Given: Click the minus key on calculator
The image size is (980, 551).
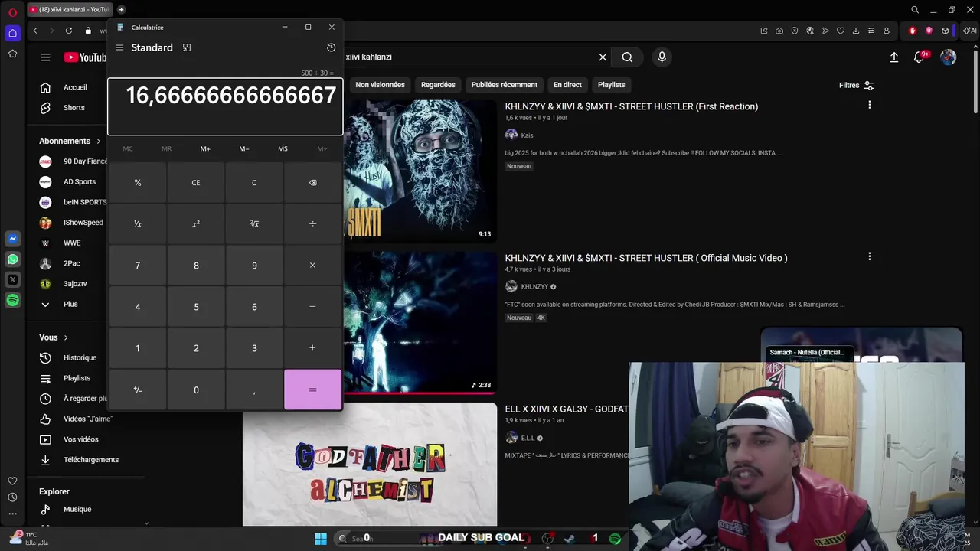Looking at the screenshot, I should [x=312, y=307].
